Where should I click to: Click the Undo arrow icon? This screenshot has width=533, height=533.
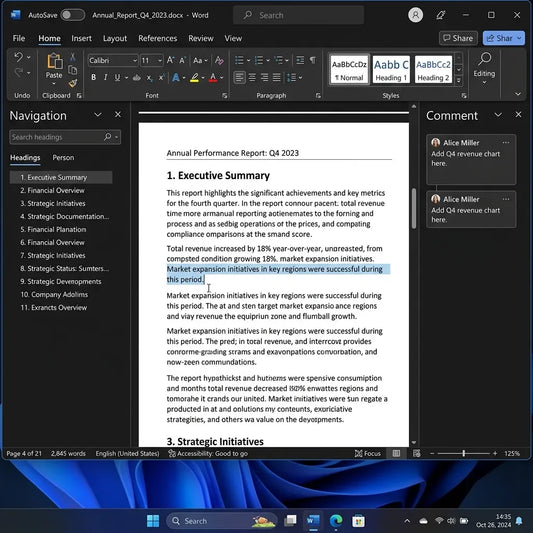(x=19, y=57)
